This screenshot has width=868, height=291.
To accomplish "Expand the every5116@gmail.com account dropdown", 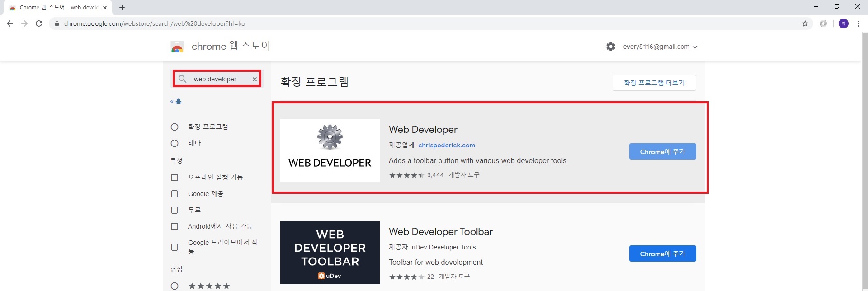I will [x=660, y=47].
